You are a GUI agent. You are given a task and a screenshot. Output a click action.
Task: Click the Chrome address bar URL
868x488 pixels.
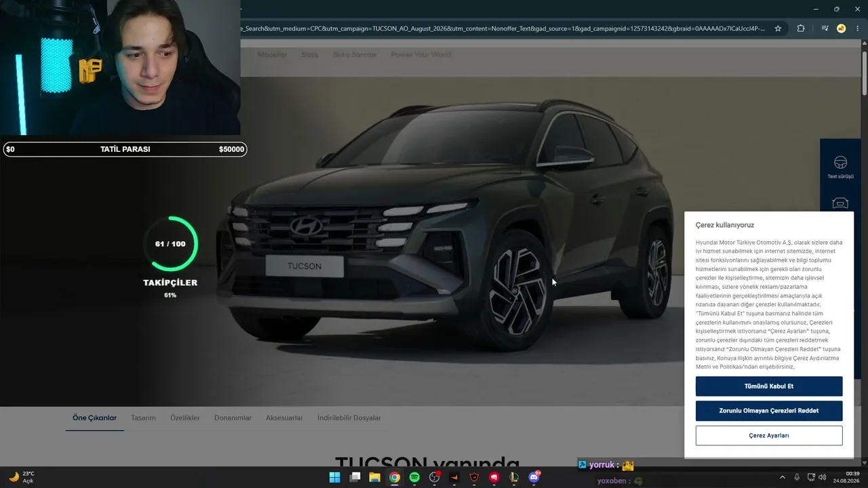pos(503,28)
